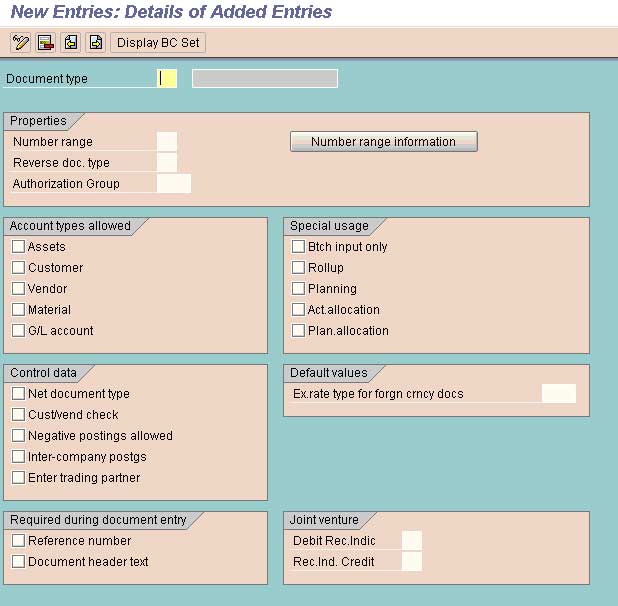This screenshot has width=618, height=606.
Task: Tick the Customer checkbox
Action: 18,268
